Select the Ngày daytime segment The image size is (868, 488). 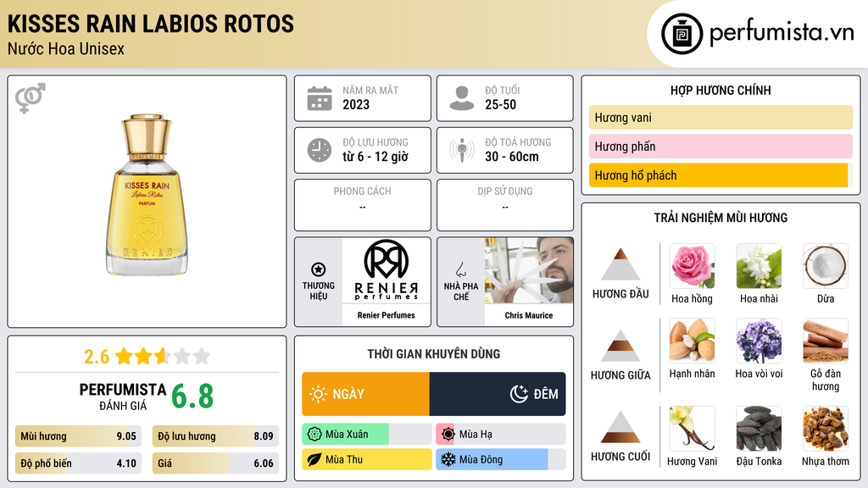coord(365,394)
